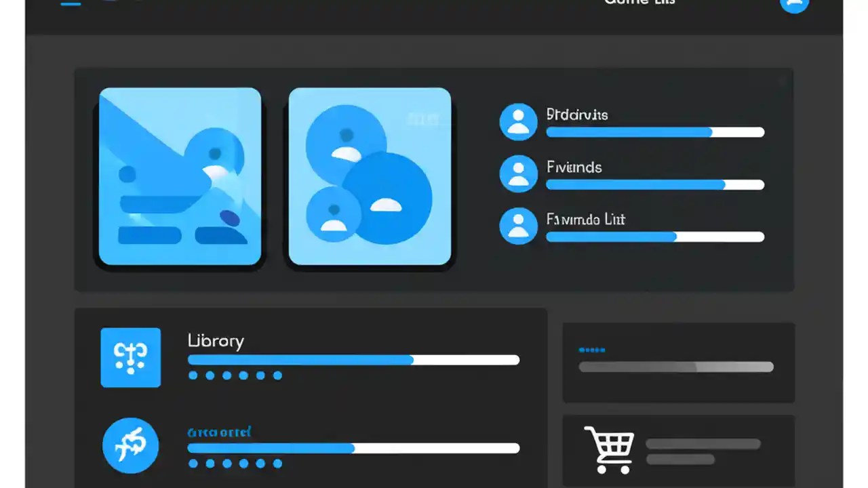Toggle the hamburger menu in top-left corner

click(71, 3)
